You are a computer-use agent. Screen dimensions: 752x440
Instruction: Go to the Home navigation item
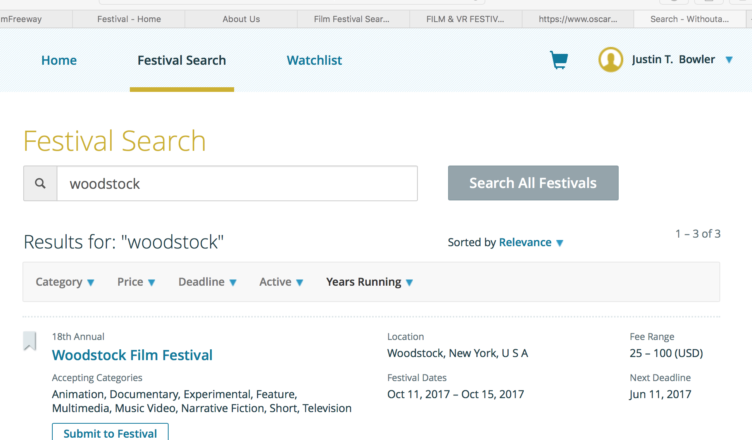(59, 60)
